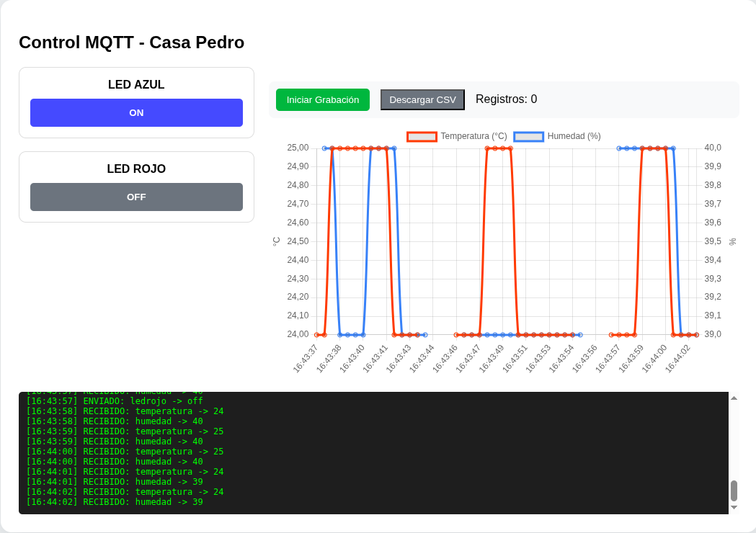
Task: Click log line 16:44:00 humedad -> 40
Action: [x=115, y=462]
